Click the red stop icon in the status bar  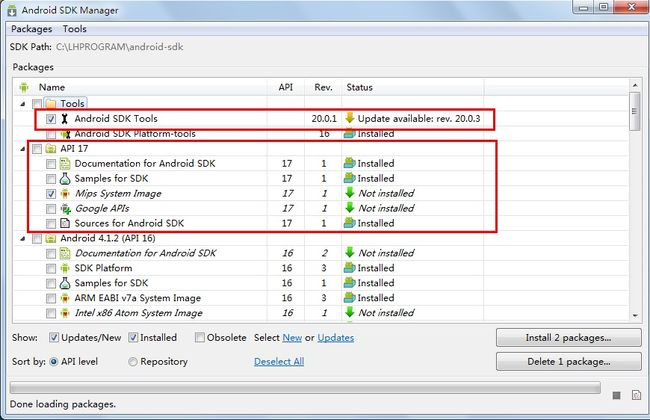tap(616, 396)
